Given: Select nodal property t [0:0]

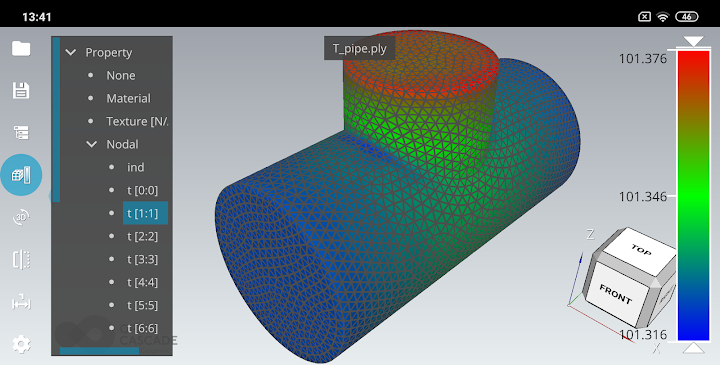Looking at the screenshot, I should click(x=142, y=190).
